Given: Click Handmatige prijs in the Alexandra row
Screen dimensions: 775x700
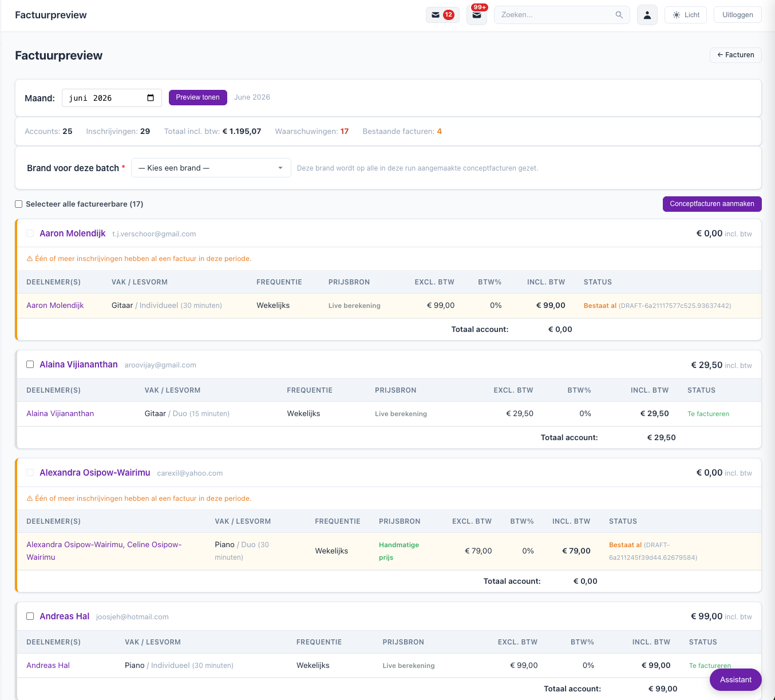Looking at the screenshot, I should [x=399, y=551].
